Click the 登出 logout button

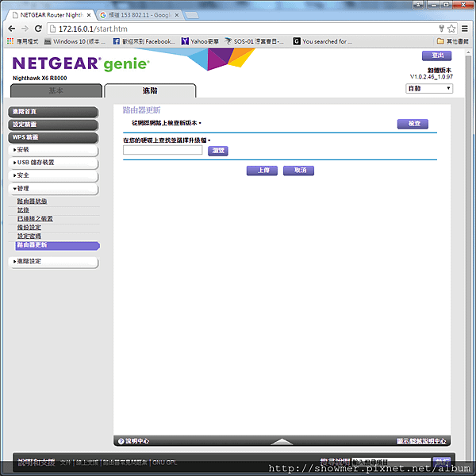[x=436, y=56]
